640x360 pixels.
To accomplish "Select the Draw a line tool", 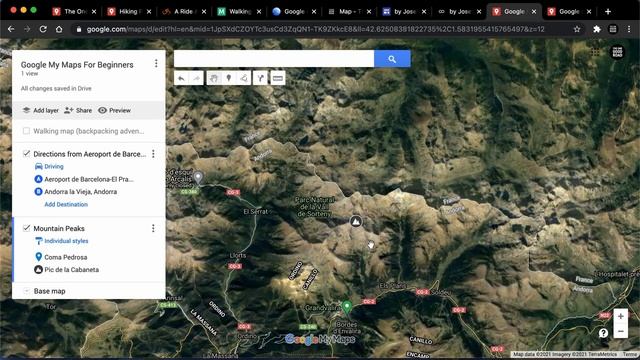I will coord(244,78).
